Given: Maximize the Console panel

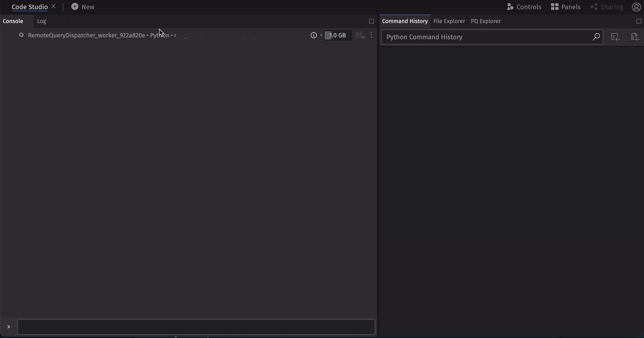Looking at the screenshot, I should tap(371, 21).
